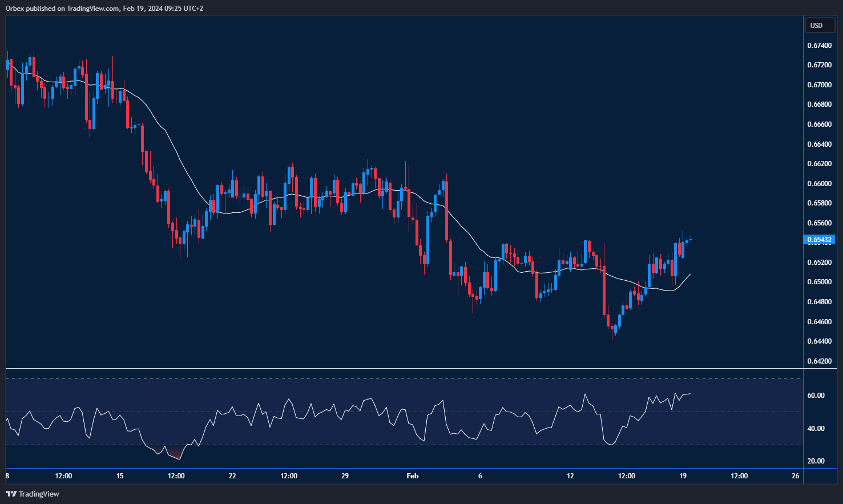Open the USD currency selector

[x=817, y=25]
